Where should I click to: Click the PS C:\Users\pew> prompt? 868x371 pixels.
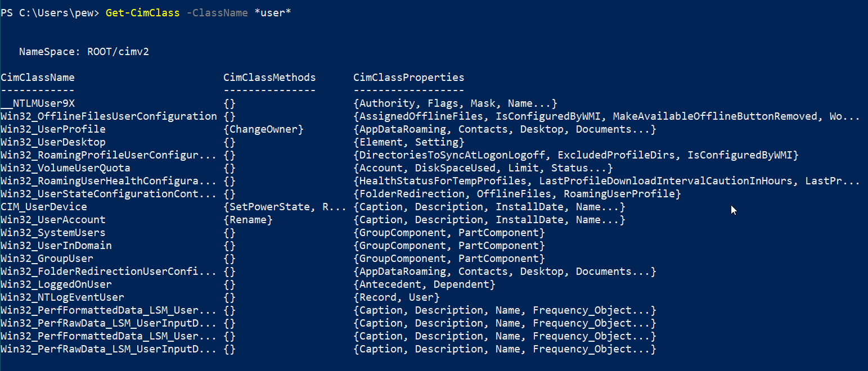tap(50, 13)
